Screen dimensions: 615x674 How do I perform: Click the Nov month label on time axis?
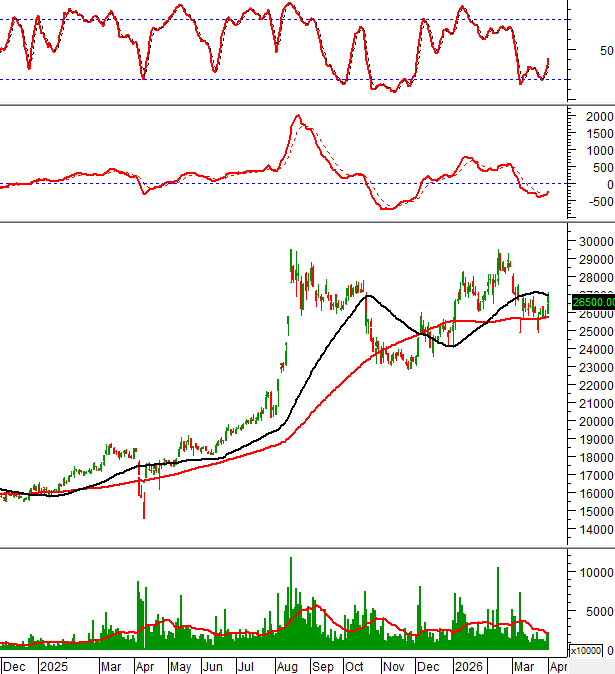tap(393, 665)
